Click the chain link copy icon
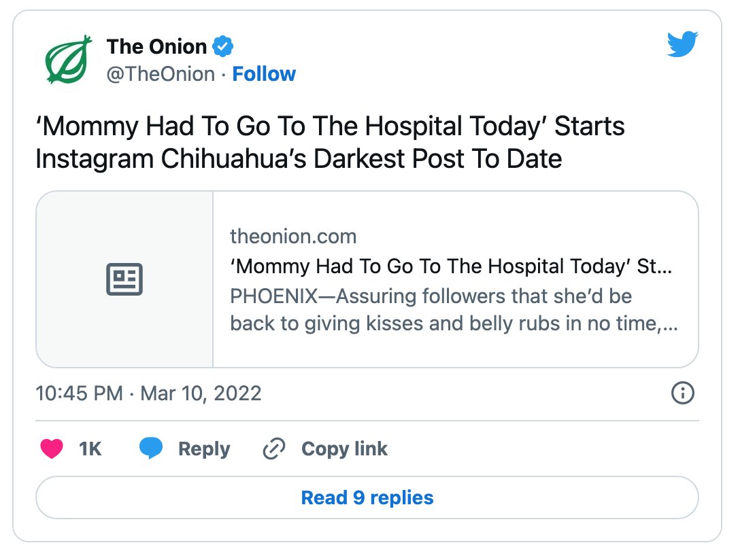The height and width of the screenshot is (560, 738). (274, 449)
